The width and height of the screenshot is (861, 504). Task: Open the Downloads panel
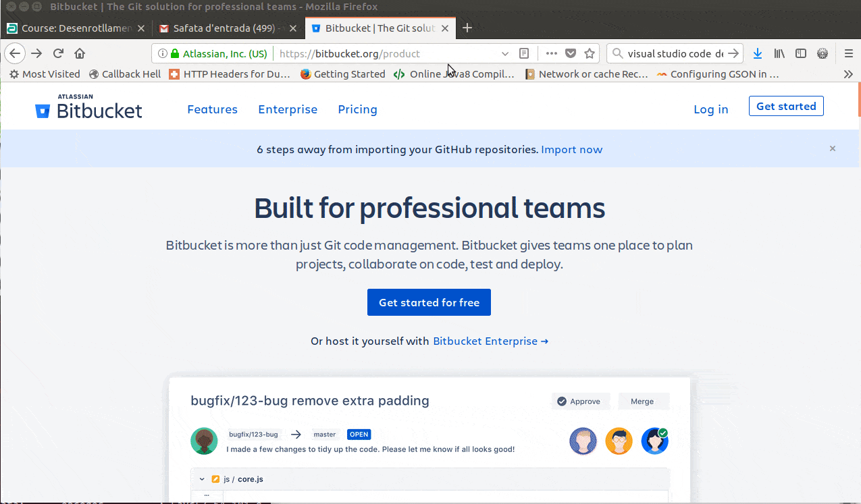[757, 53]
